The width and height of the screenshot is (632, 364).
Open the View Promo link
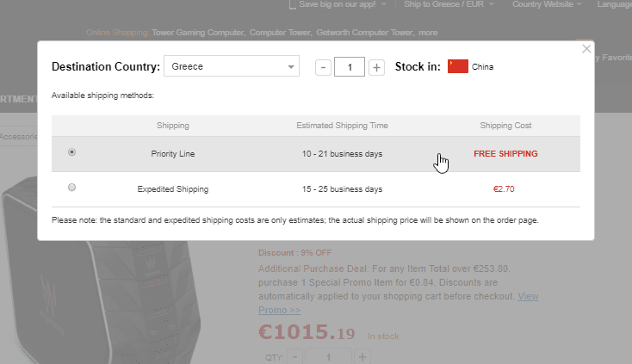tap(528, 297)
